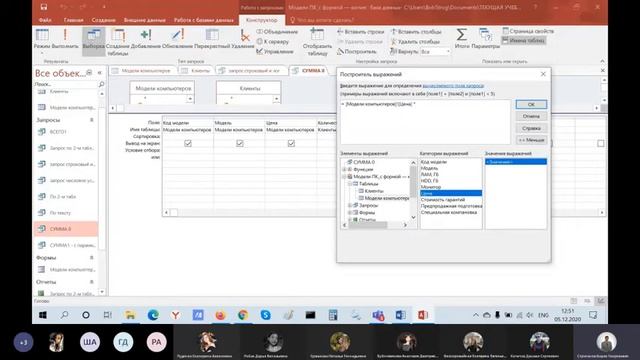Click К серверу in the ribbon
Image resolution: width=640 pixels, height=360 pixels.
click(273, 41)
